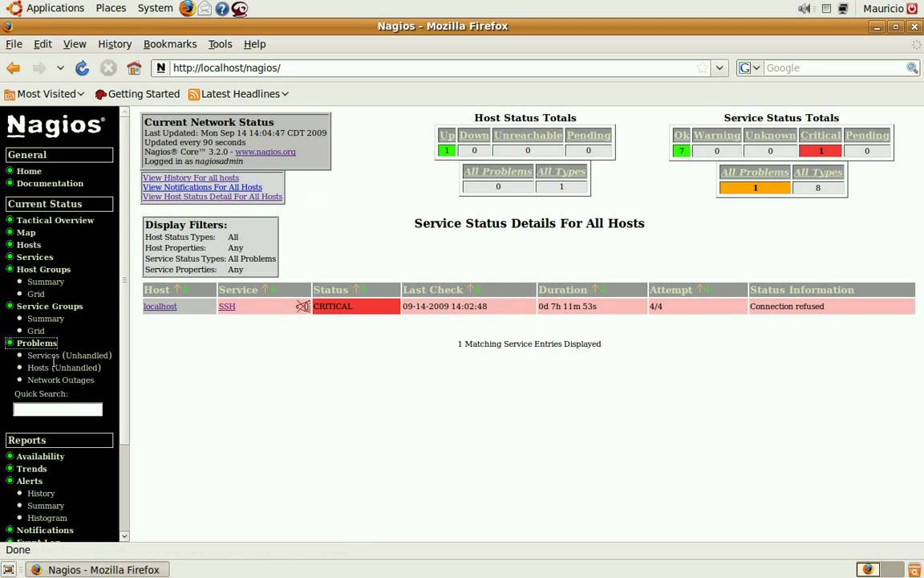Click View Host Status Detail For All Hosts

pos(212,197)
